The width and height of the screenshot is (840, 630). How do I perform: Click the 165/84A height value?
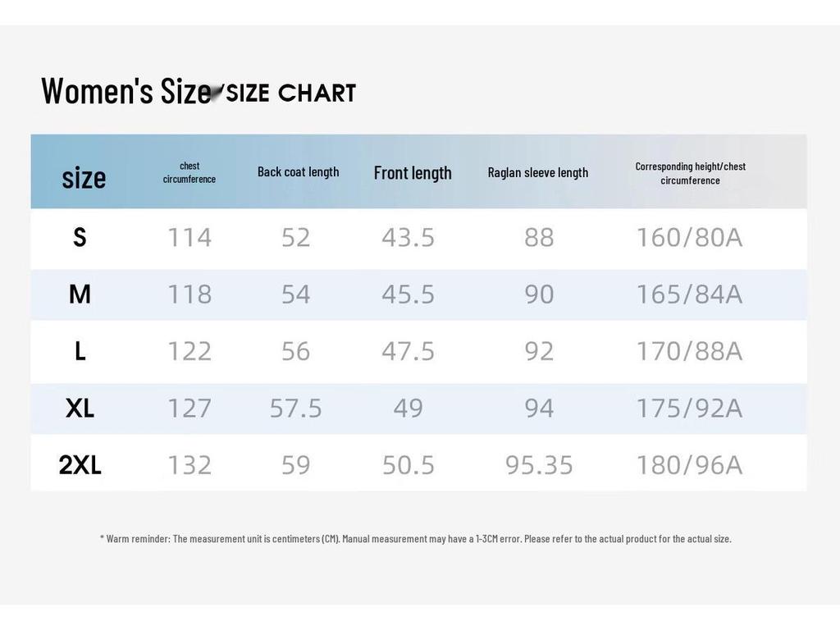coord(689,294)
